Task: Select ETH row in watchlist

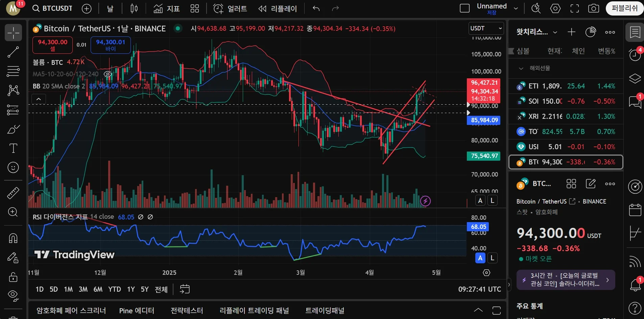Action: [565, 86]
